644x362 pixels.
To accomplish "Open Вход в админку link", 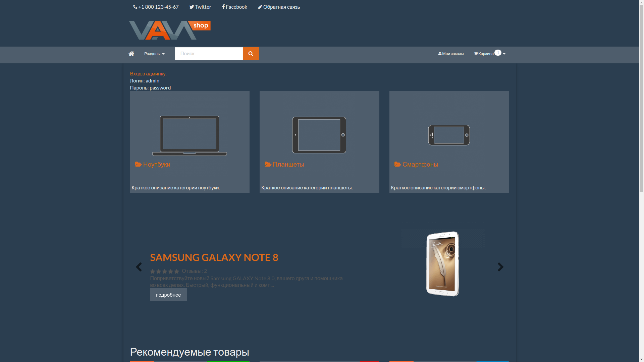I will click(148, 73).
